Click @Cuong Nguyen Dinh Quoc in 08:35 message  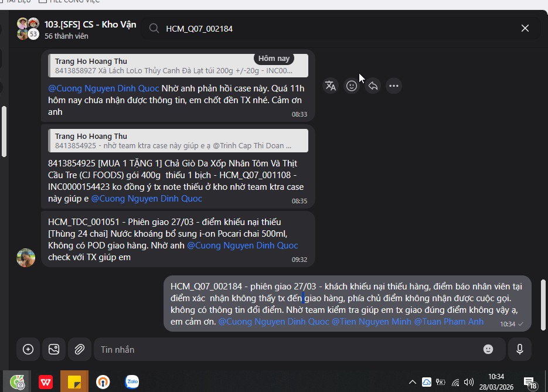[147, 199]
